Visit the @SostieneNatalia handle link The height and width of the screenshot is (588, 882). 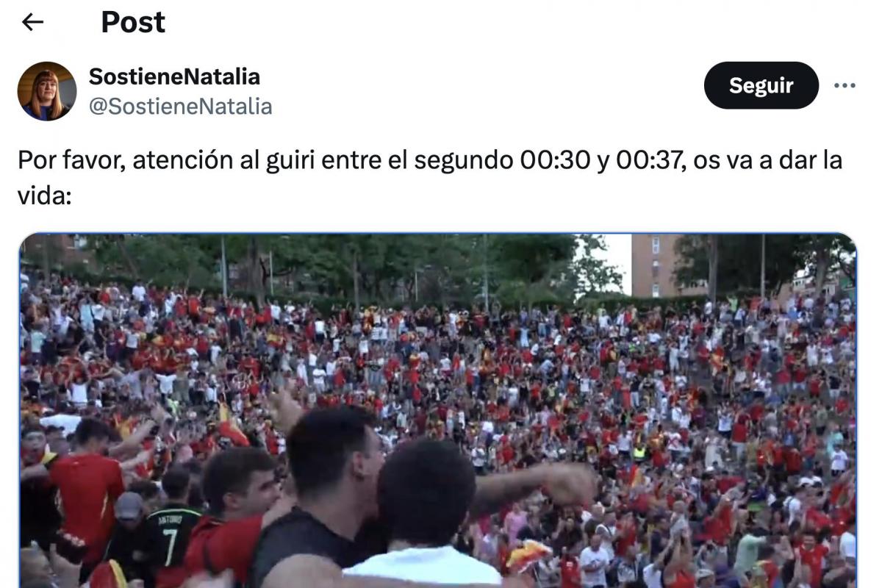coord(181,107)
